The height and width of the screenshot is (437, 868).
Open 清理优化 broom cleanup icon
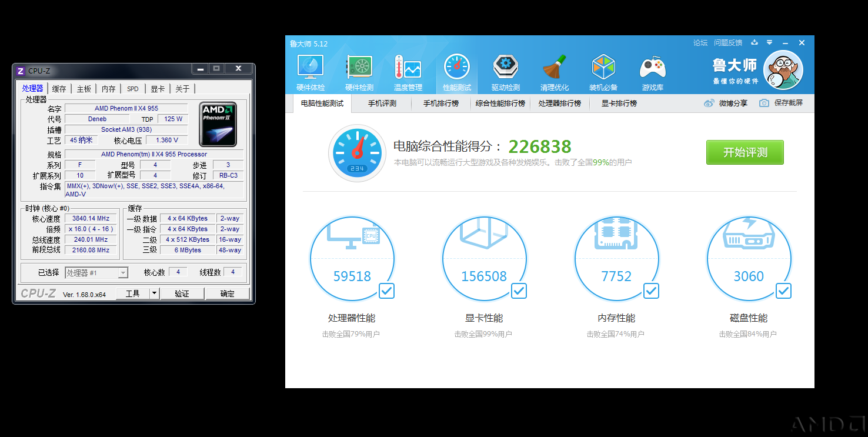pos(555,72)
